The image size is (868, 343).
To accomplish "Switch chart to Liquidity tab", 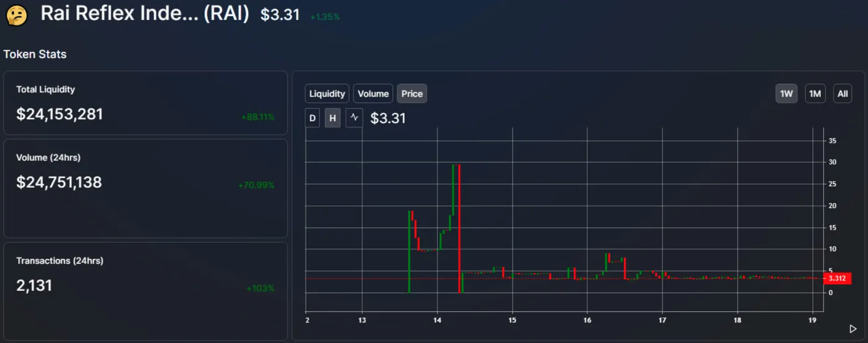I will tap(327, 94).
